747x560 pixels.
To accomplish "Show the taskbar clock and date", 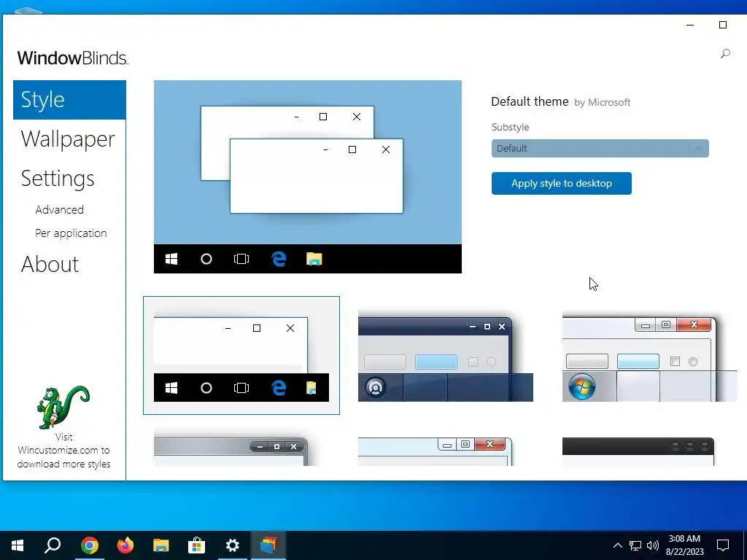I will point(684,545).
